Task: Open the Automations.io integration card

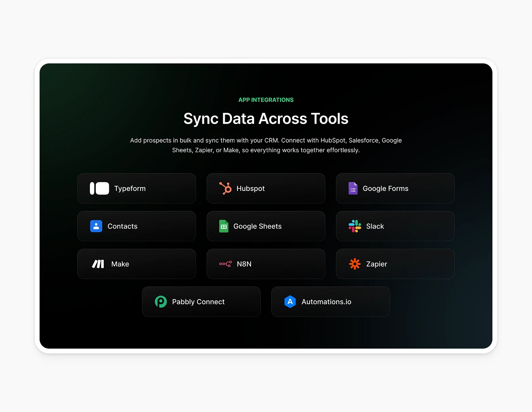Action: 331,301
